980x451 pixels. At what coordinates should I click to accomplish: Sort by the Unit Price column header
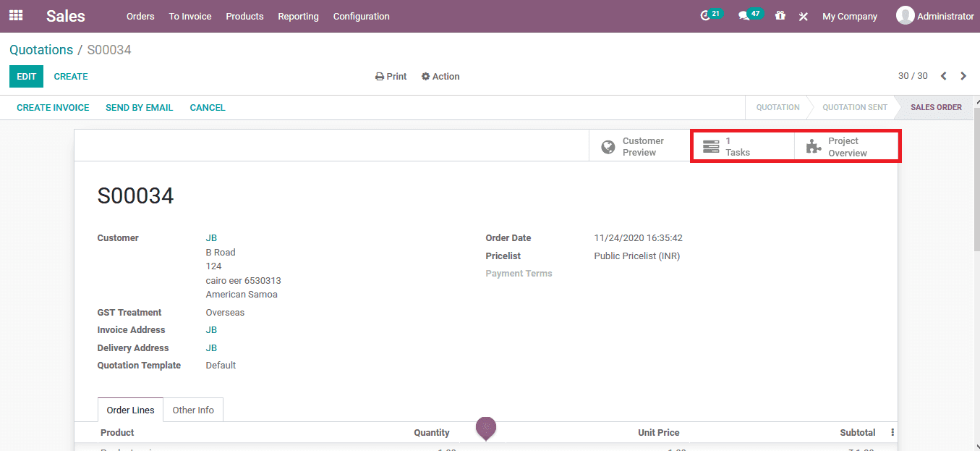(x=658, y=432)
